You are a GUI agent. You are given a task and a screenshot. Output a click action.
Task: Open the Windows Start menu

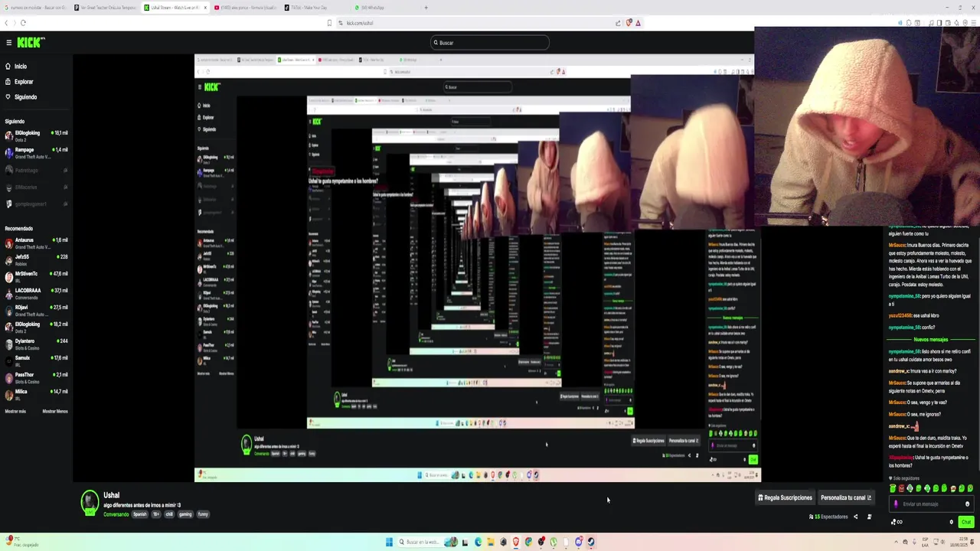pyautogui.click(x=389, y=542)
